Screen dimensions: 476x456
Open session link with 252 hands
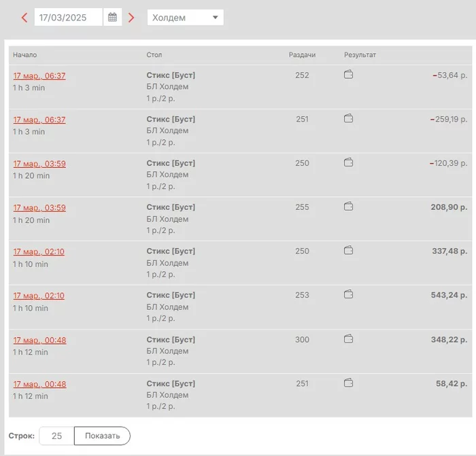pos(39,76)
